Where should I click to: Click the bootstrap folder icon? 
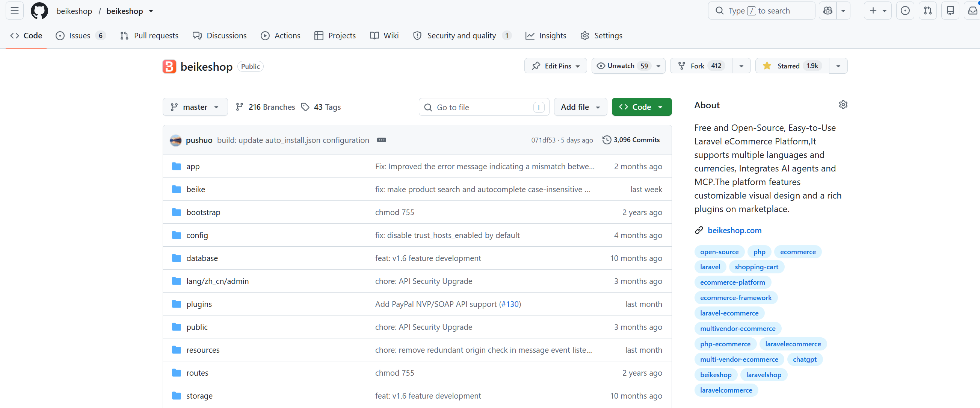coord(176,212)
